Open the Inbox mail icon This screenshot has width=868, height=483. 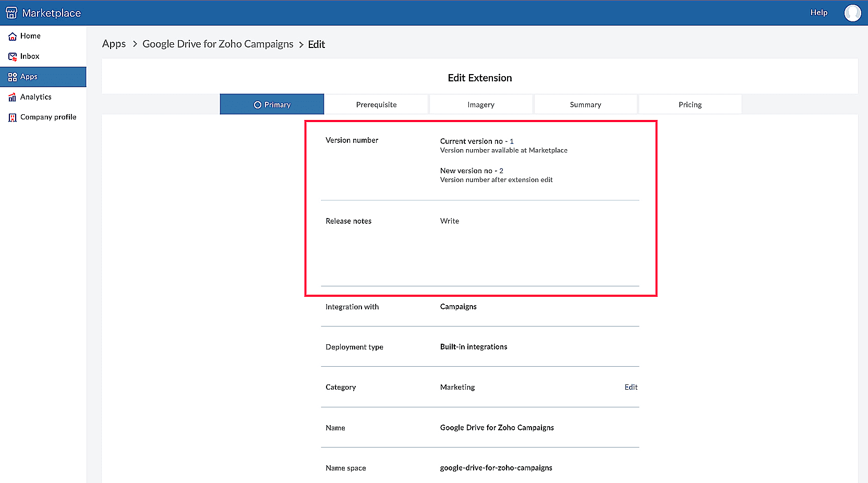13,56
